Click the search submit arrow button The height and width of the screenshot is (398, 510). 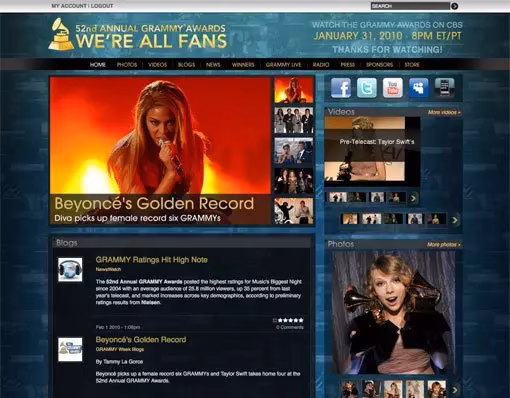point(454,6)
